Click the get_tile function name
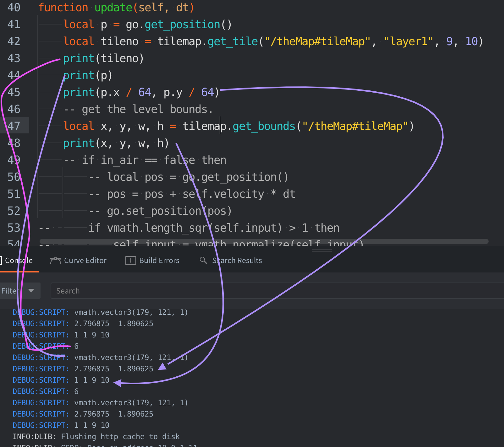 (x=233, y=41)
